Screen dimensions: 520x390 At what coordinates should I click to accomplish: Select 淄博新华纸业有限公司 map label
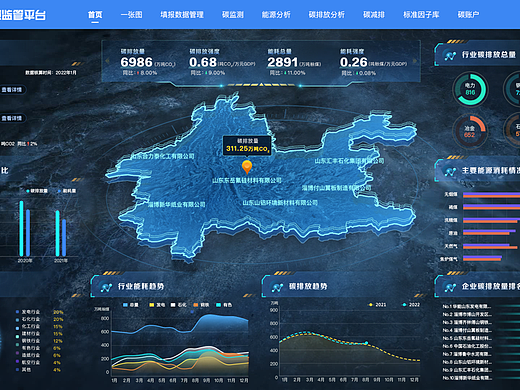tap(177, 204)
